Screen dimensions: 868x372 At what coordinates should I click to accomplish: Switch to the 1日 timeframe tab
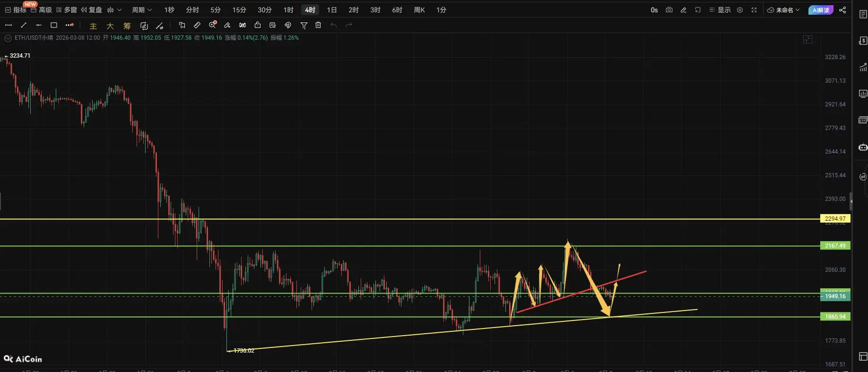point(332,10)
